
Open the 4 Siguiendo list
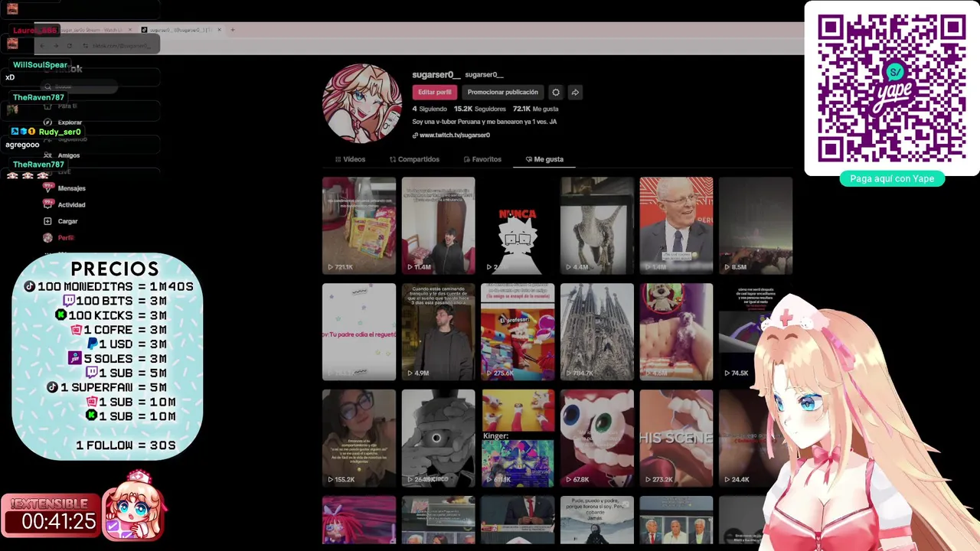430,109
